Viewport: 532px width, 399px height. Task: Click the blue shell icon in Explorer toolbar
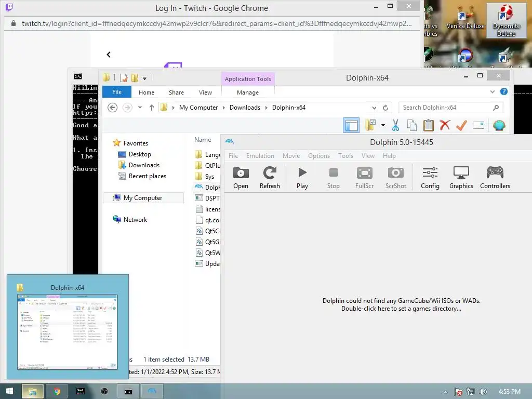click(x=499, y=125)
